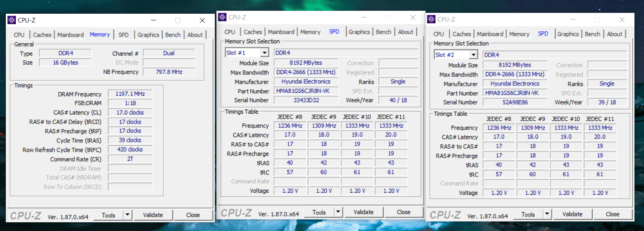Click Serial Number field 33433D32
Viewport: 644px width, 231px height.
tap(306, 100)
